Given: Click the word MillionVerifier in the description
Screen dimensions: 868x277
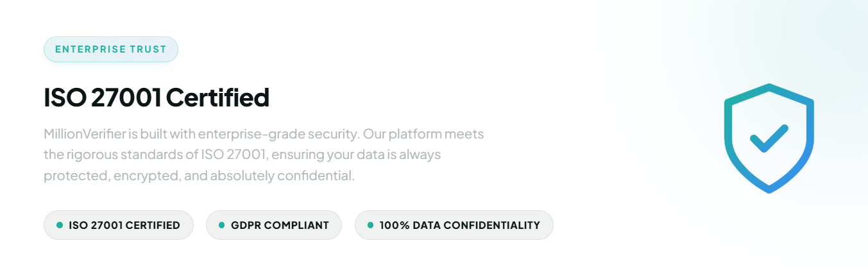Looking at the screenshot, I should coord(83,135).
